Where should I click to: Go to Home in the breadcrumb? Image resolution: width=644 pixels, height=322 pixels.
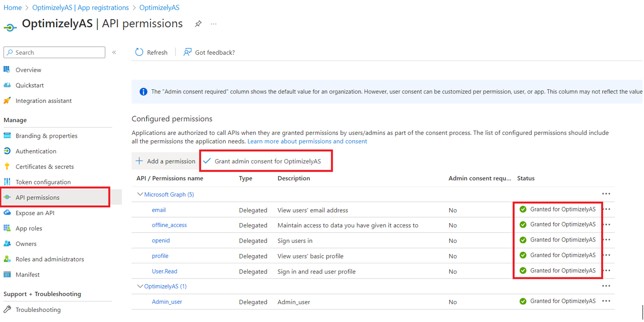[13, 8]
